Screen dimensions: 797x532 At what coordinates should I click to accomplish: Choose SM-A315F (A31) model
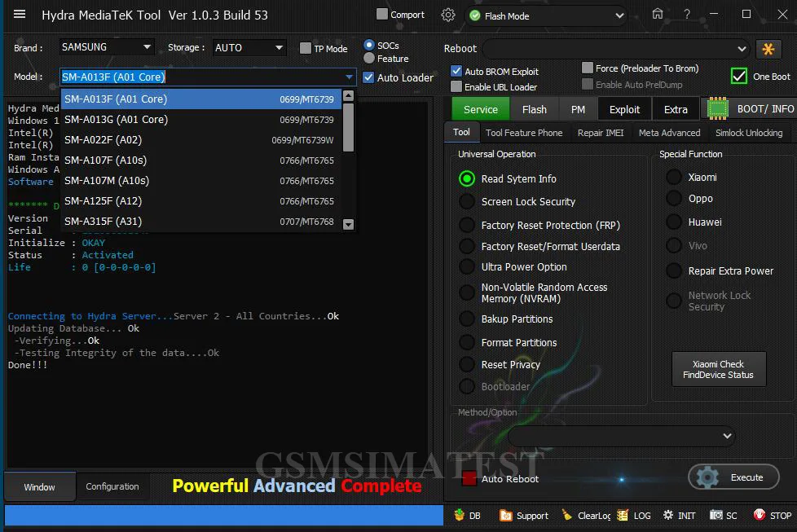point(201,221)
